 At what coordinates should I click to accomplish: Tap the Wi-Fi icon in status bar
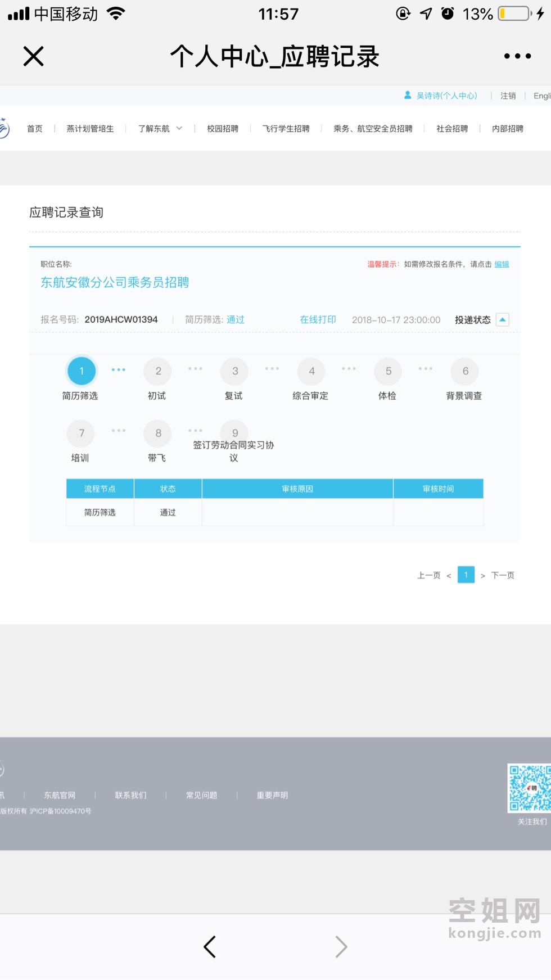tap(116, 13)
